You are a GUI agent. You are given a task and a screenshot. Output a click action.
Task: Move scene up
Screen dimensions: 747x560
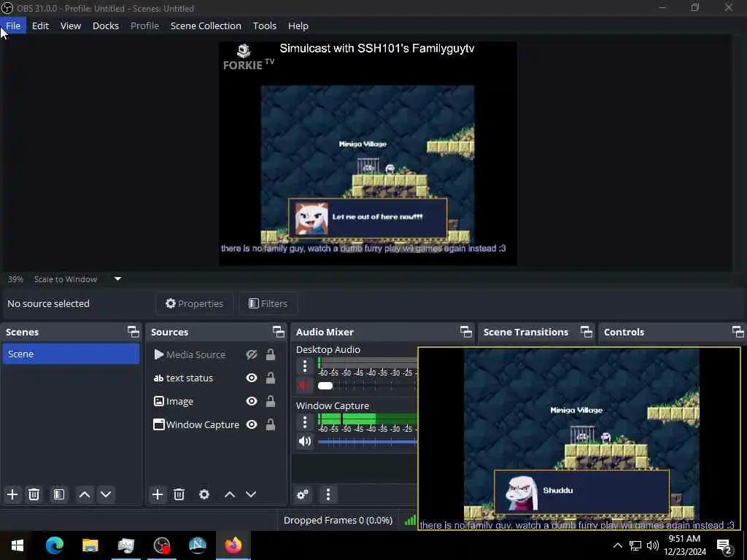coord(85,494)
